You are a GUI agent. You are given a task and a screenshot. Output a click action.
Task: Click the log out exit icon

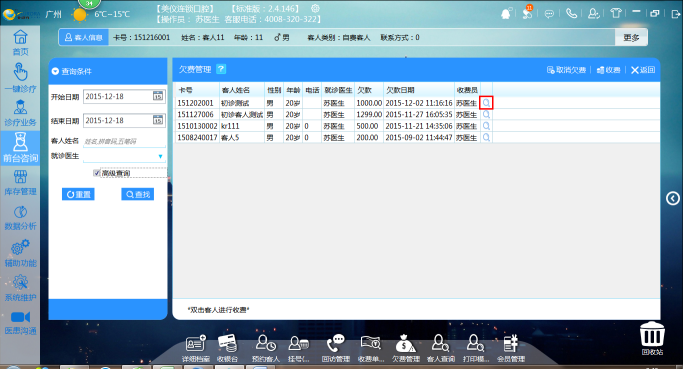[676, 14]
